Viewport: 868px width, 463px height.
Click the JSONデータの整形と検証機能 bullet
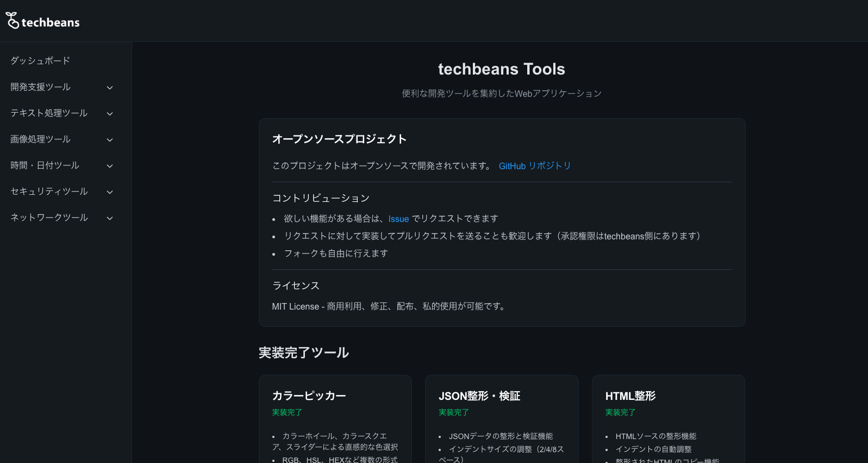tap(501, 436)
